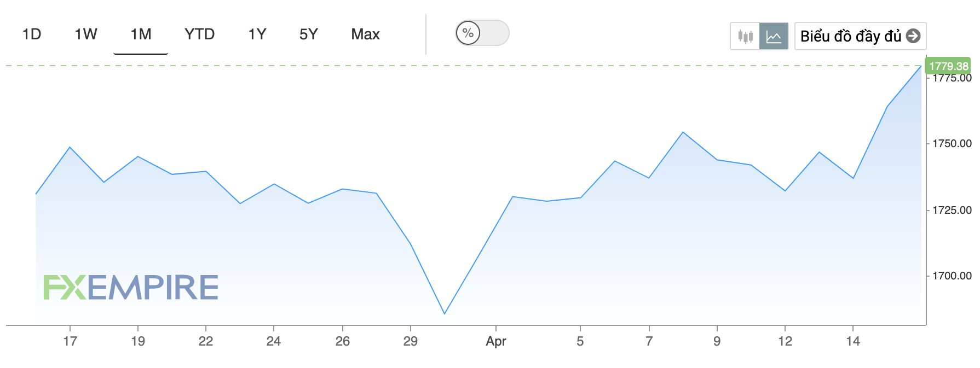Click the 1700.00 price axis label
Viewport: 980px width, 368px height.
tap(952, 276)
